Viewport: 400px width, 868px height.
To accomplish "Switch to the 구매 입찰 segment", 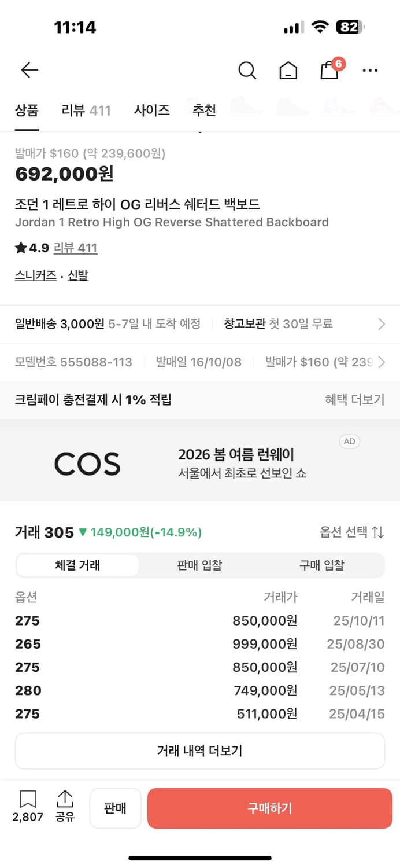I will point(322,565).
